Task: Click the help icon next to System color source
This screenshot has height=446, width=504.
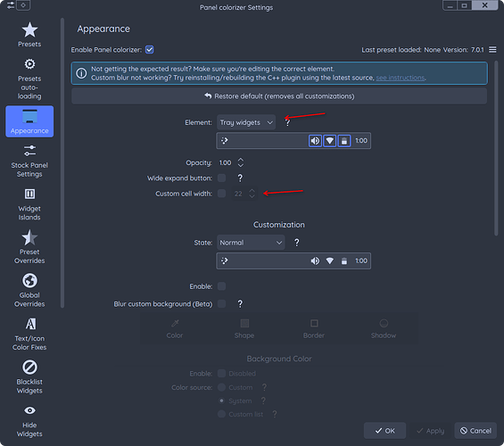Action: pos(263,401)
